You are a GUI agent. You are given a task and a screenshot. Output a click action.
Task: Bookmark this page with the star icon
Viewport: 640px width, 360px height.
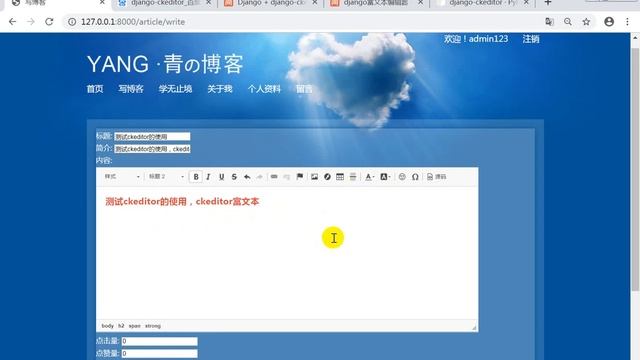pos(586,22)
